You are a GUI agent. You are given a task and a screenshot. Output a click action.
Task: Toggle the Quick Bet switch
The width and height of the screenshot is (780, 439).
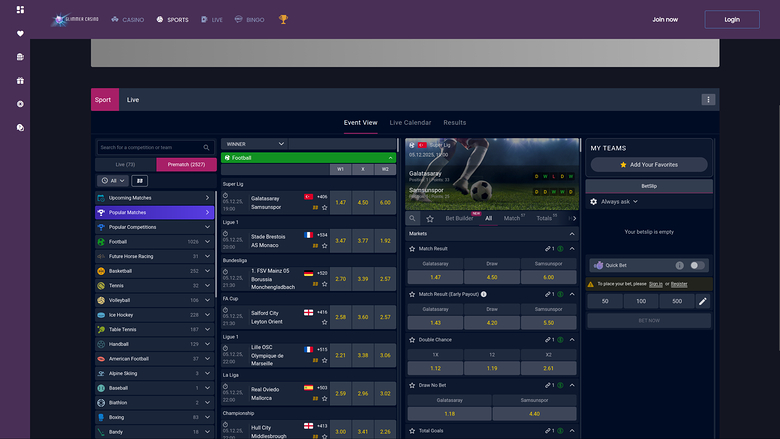tap(697, 265)
